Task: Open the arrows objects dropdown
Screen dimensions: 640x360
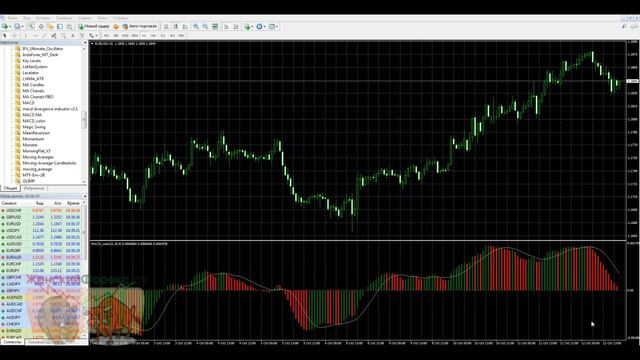Action: pos(93,36)
